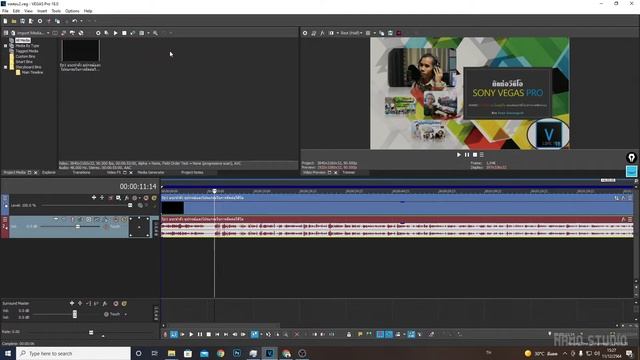
Task: Open the Options menu
Action: coord(72,11)
